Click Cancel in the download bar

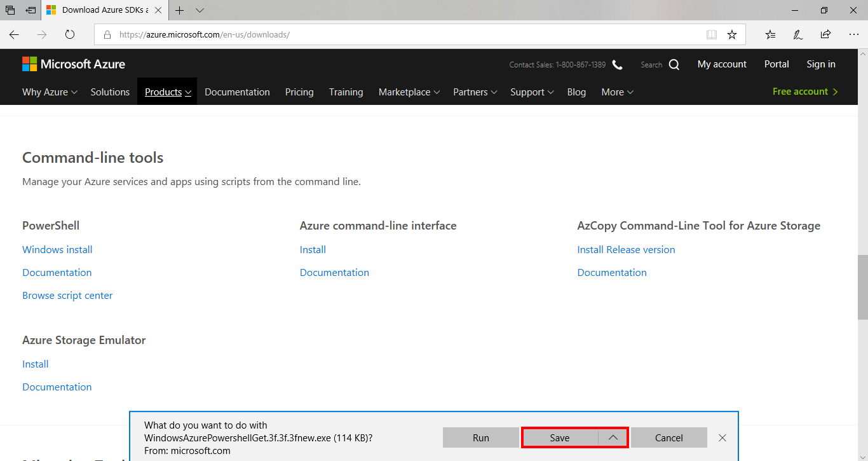tap(669, 437)
